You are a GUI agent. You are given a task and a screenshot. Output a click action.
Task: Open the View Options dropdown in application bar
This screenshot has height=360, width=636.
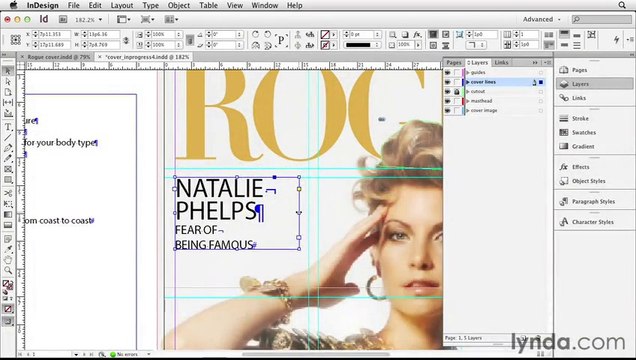(123, 19)
